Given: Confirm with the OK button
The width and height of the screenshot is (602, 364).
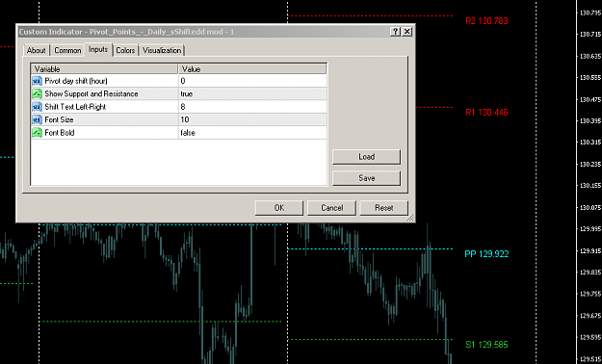Looking at the screenshot, I should 279,208.
